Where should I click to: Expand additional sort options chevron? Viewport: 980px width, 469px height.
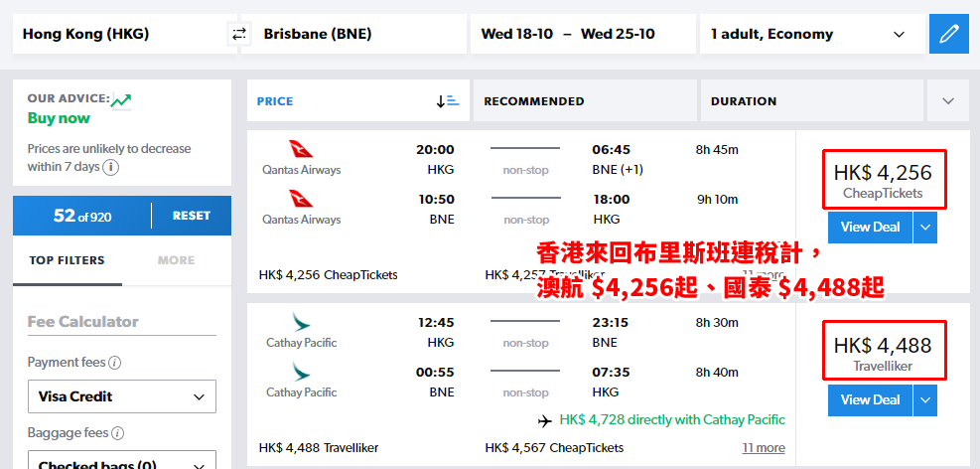(948, 100)
